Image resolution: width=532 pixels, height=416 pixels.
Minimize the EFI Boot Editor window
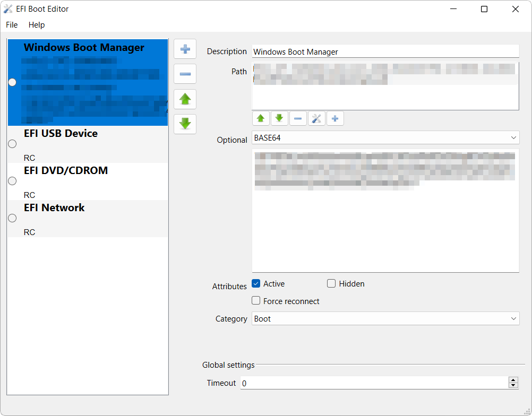[453, 9]
